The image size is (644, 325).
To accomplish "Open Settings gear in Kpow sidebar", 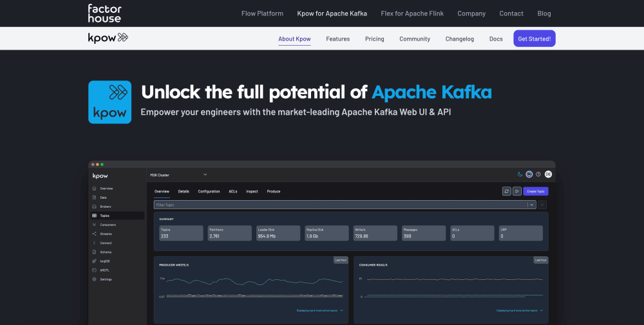I will click(x=95, y=279).
